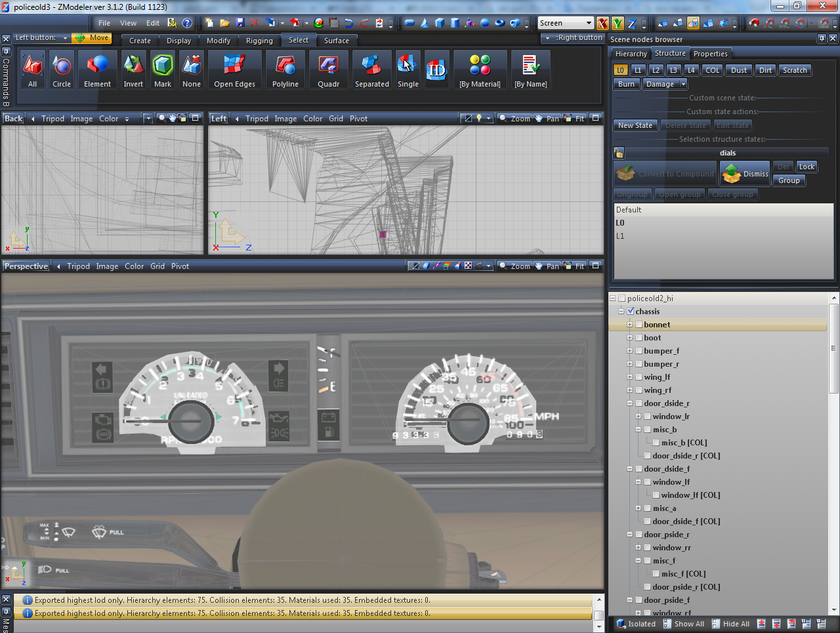Choose the Open Edges select tool
This screenshot has width=840, height=633.
pos(234,70)
